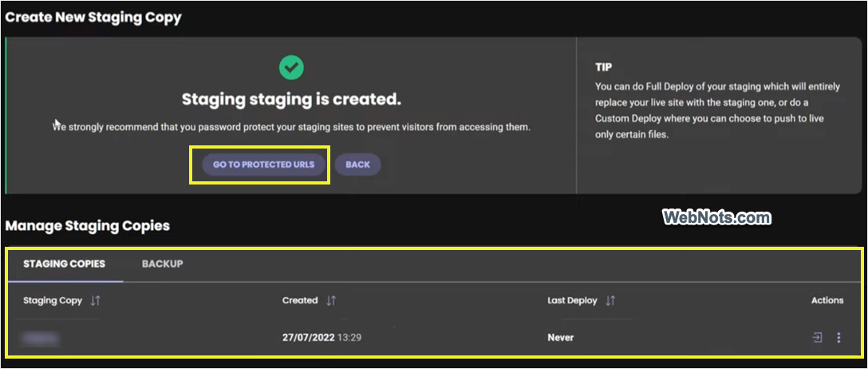Sort list by Last Deploy arrows icon
This screenshot has height=369, width=868.
click(x=610, y=300)
